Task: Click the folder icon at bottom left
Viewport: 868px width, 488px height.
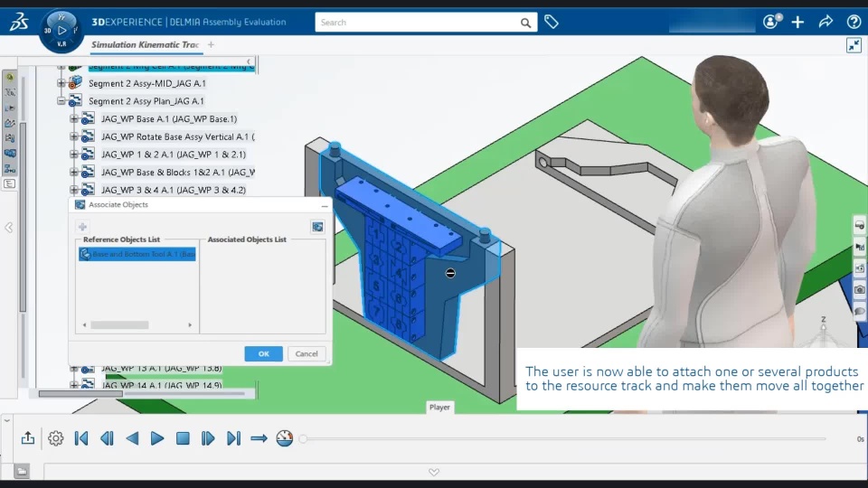Action: [x=22, y=471]
